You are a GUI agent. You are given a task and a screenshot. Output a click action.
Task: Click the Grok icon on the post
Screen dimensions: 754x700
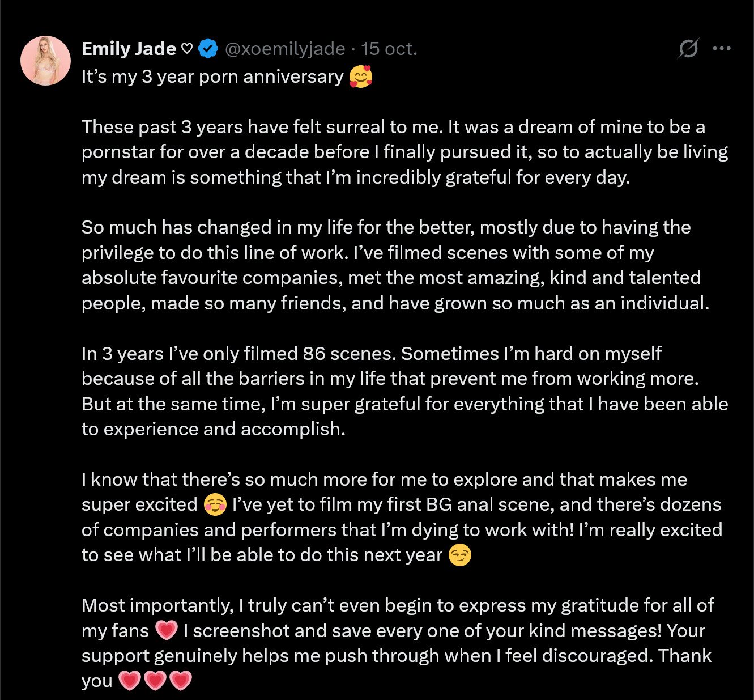point(688,49)
